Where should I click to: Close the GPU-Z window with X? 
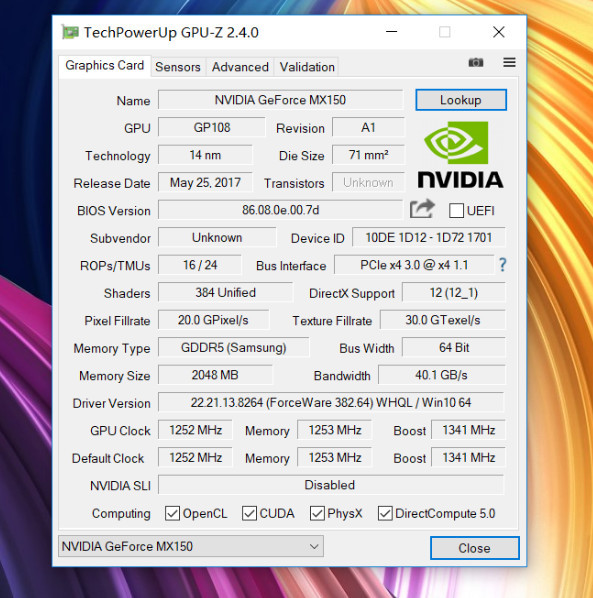[499, 32]
